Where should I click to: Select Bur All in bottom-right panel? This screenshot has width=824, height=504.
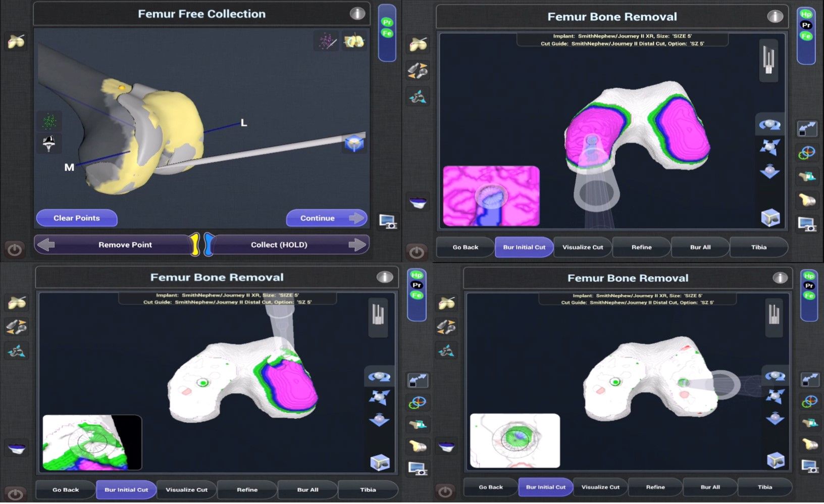[x=710, y=487]
